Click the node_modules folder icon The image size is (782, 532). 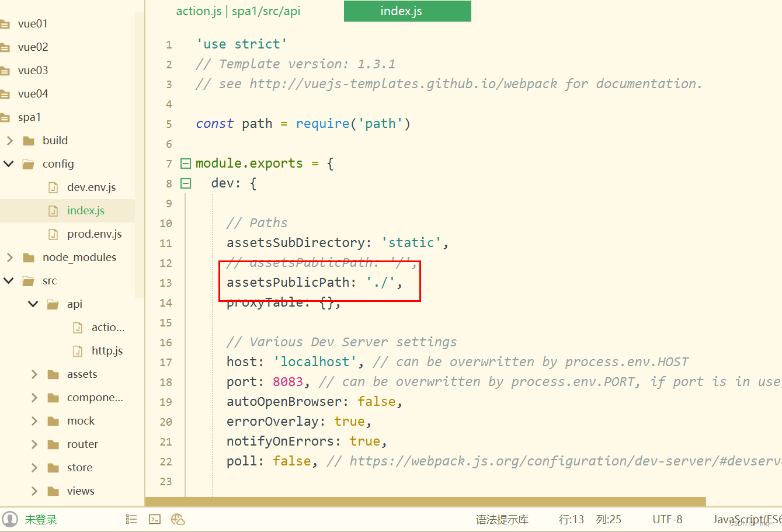(29, 258)
